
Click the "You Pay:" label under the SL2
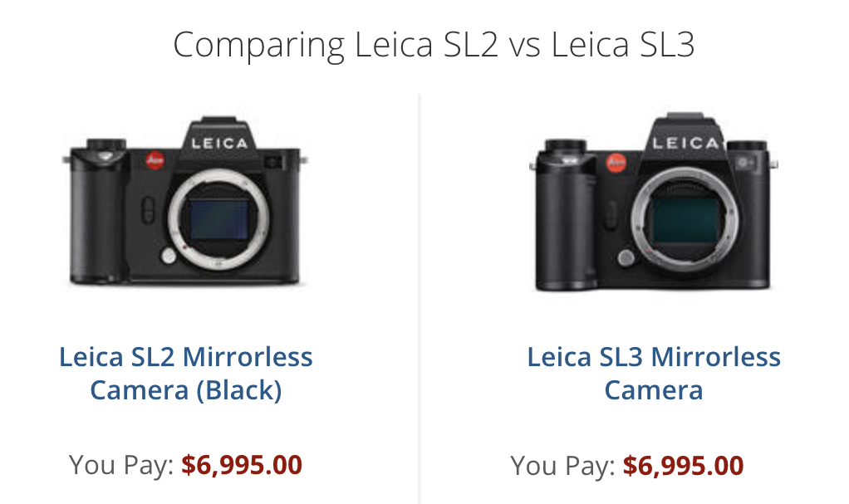click(121, 465)
